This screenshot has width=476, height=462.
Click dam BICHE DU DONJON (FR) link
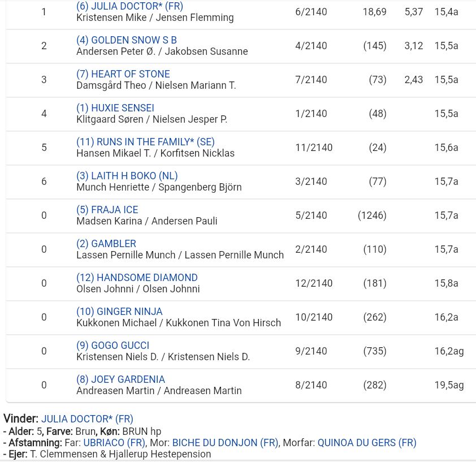(x=225, y=443)
